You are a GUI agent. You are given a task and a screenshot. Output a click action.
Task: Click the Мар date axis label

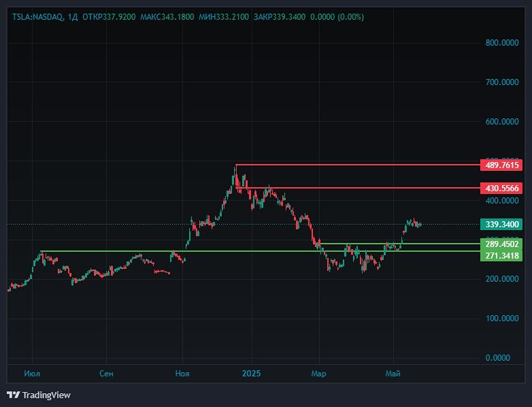[x=318, y=374]
